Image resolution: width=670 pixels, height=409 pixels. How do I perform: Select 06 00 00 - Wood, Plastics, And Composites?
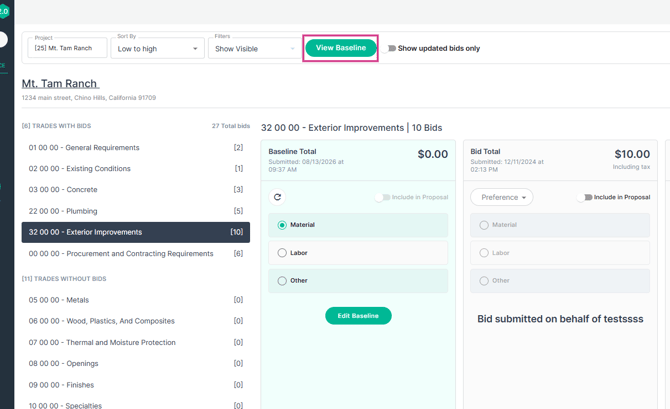coord(136,321)
